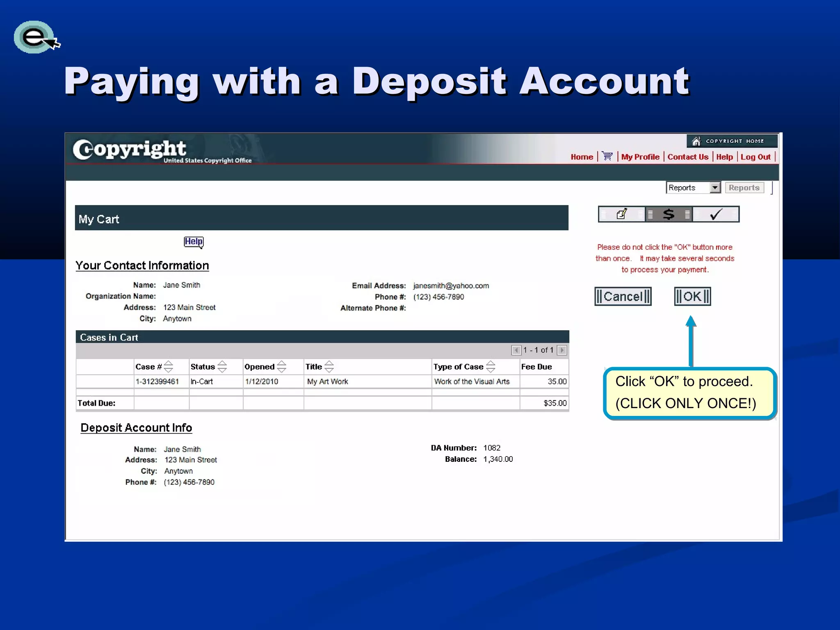The width and height of the screenshot is (840, 630).
Task: Click the greyed Reports button
Action: point(744,187)
